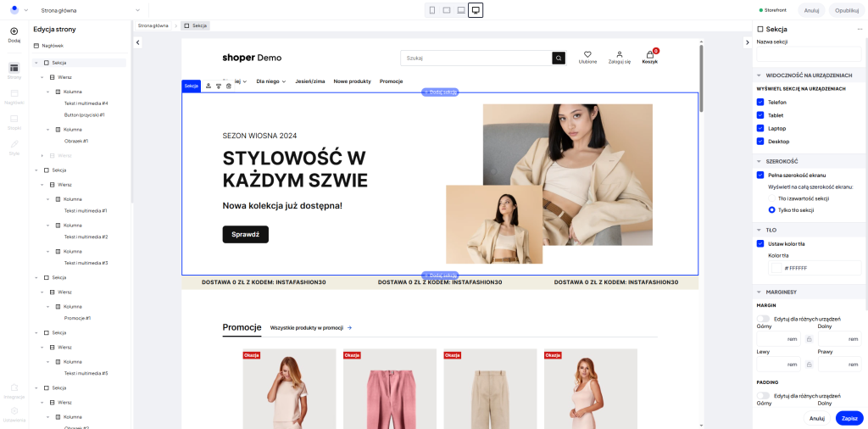Click the Kolor tła white swatch
The image size is (868, 429).
point(776,268)
